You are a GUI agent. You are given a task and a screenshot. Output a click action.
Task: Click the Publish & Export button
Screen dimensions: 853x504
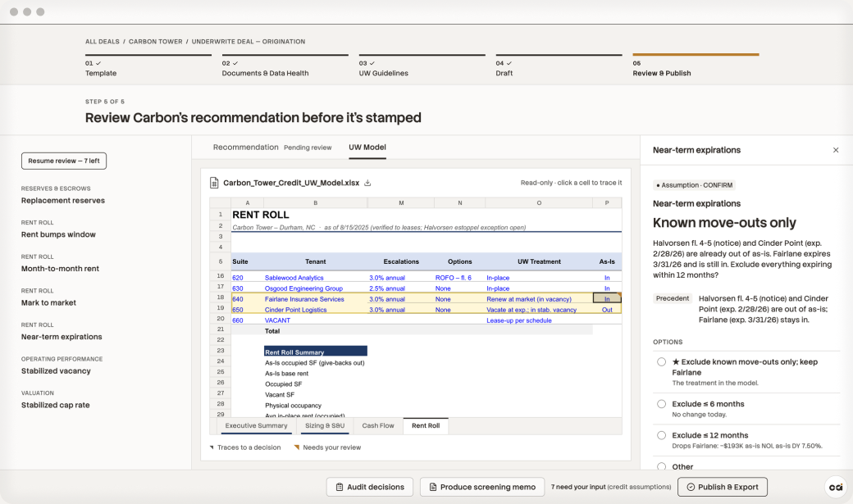click(x=723, y=487)
